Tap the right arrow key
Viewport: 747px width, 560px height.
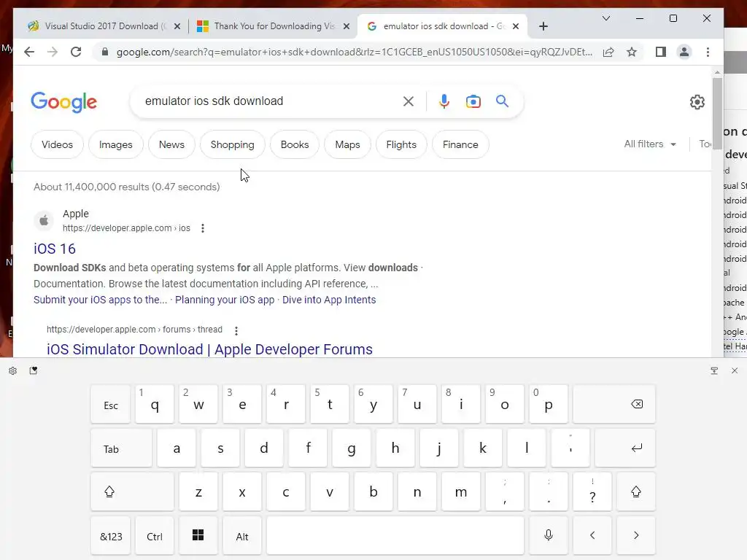[x=636, y=536]
